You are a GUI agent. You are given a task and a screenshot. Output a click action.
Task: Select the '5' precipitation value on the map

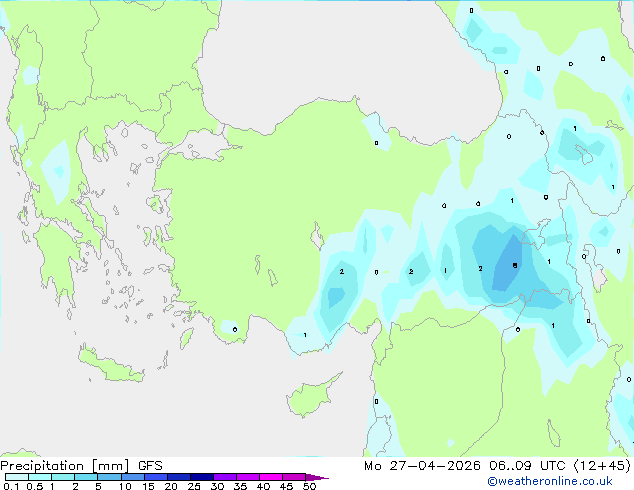515,266
